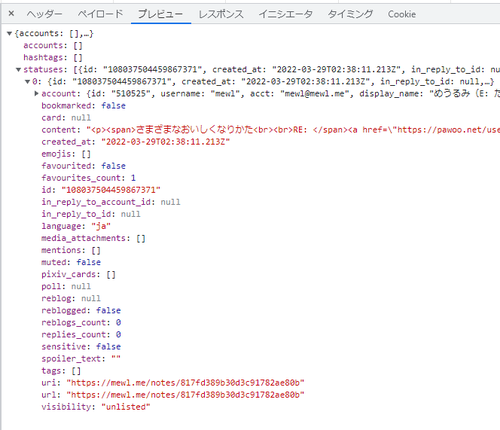Select the sensitive: false row

(81, 347)
